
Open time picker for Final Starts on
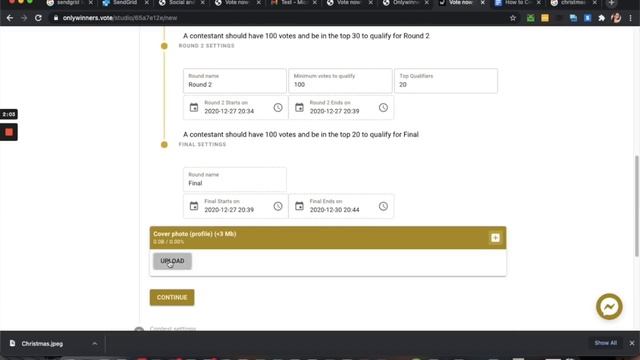click(x=278, y=207)
